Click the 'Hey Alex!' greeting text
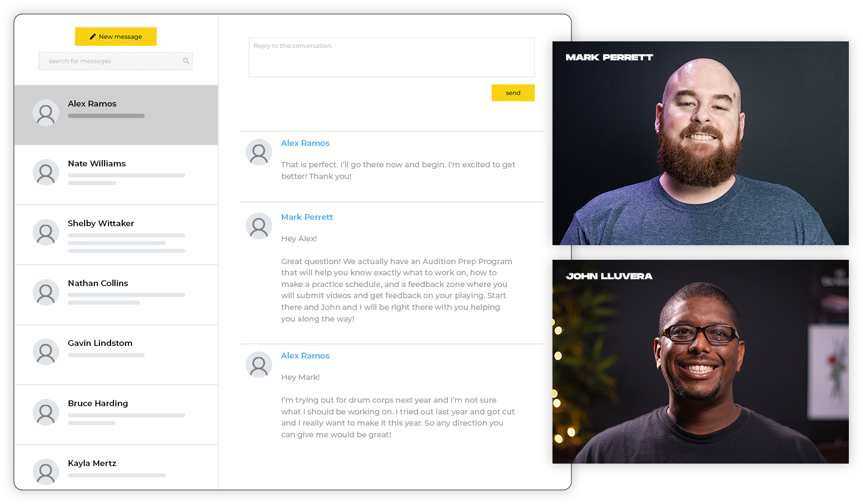The height and width of the screenshot is (504, 863). (299, 238)
